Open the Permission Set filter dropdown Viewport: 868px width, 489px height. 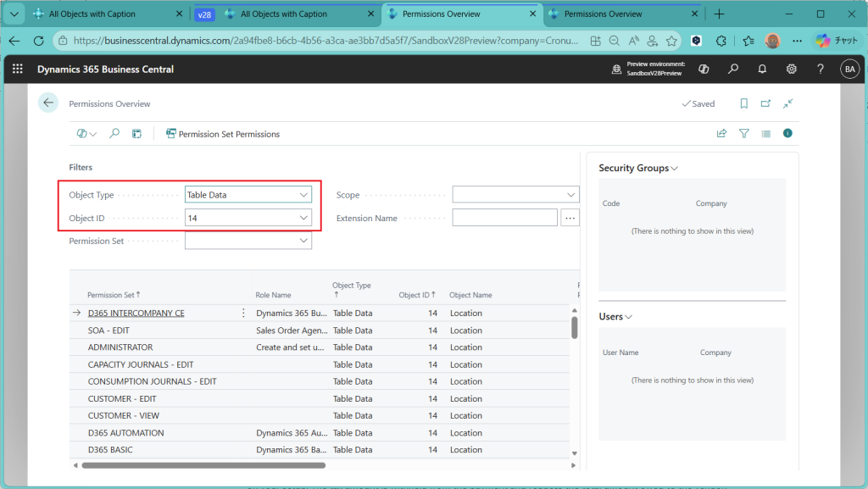click(x=303, y=242)
